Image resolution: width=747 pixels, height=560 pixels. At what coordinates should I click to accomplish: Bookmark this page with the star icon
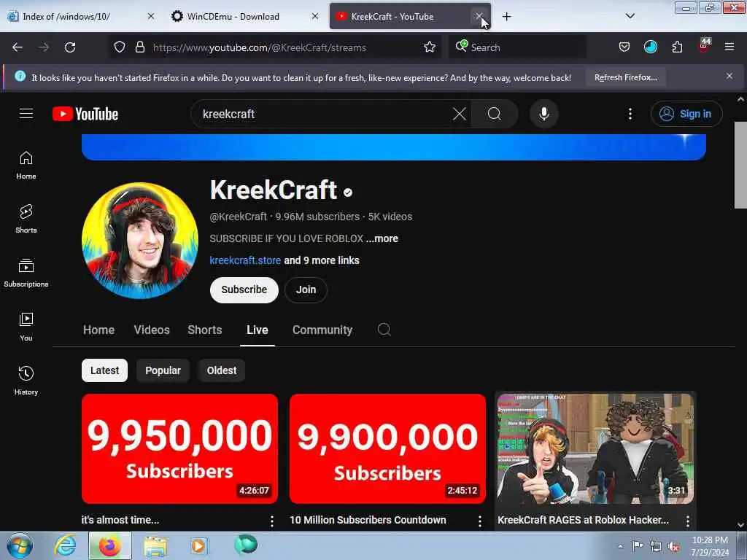429,47
